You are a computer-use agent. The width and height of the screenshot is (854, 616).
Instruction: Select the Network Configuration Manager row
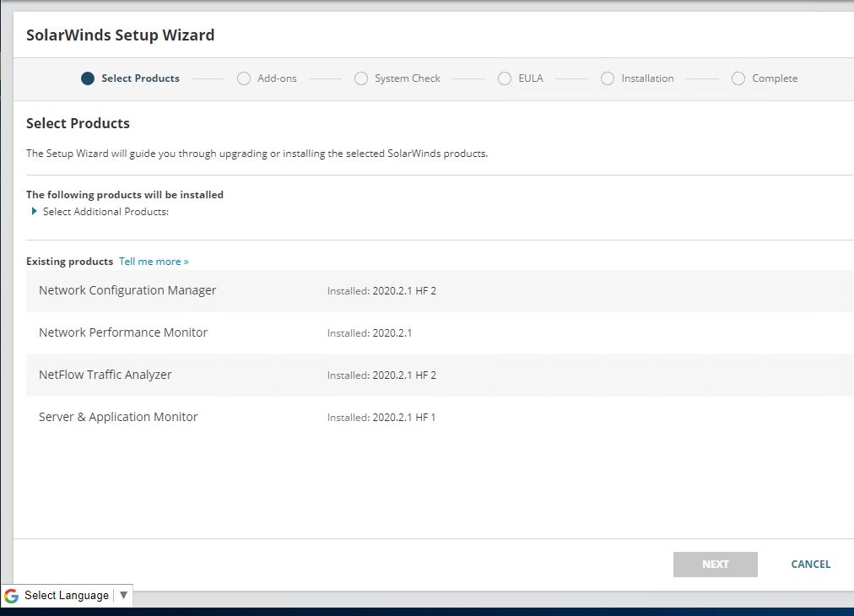coord(439,291)
